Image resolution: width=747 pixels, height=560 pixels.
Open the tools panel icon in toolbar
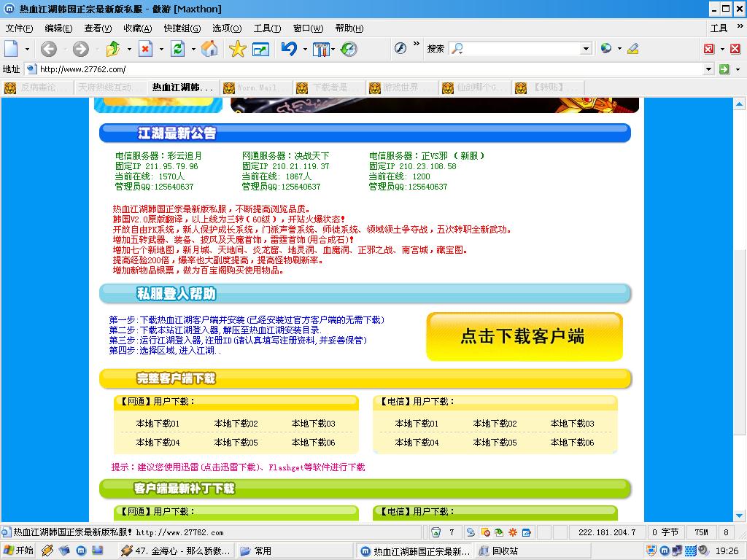(x=321, y=49)
